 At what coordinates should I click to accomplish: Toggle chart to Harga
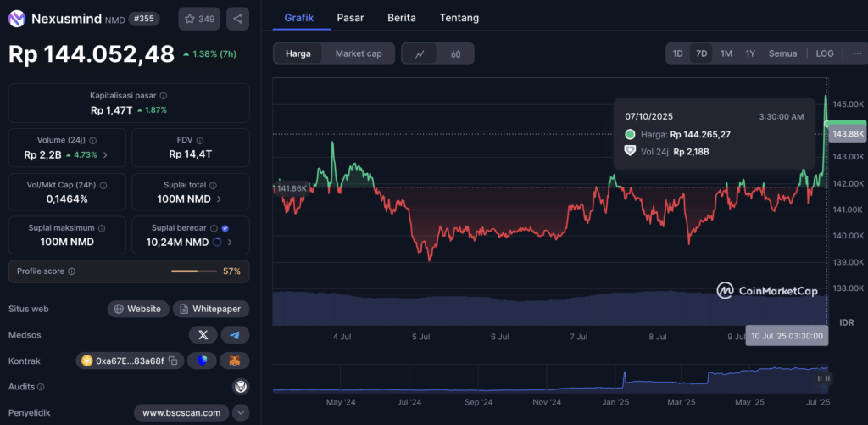click(298, 53)
